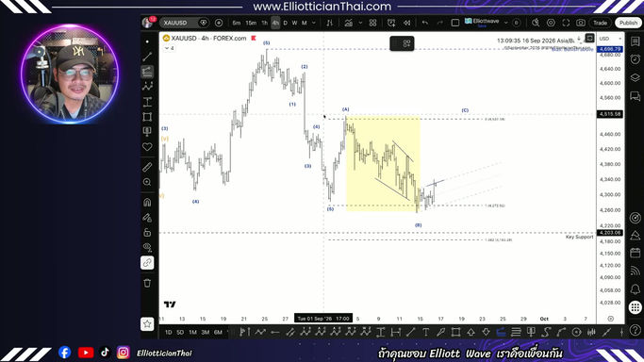This screenshot has height=362, width=644.
Task: Select the trend line drawing tool
Action: (x=147, y=57)
